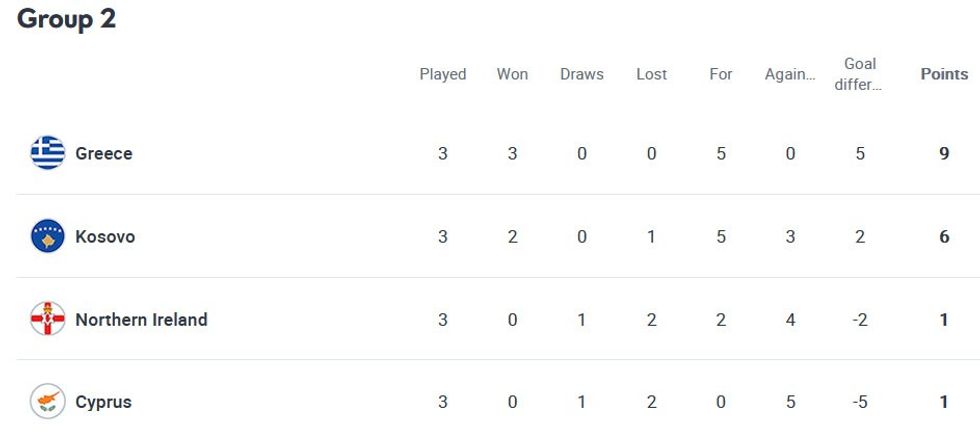The width and height of the screenshot is (980, 444).
Task: Click the Goal difference column header
Action: 859,74
